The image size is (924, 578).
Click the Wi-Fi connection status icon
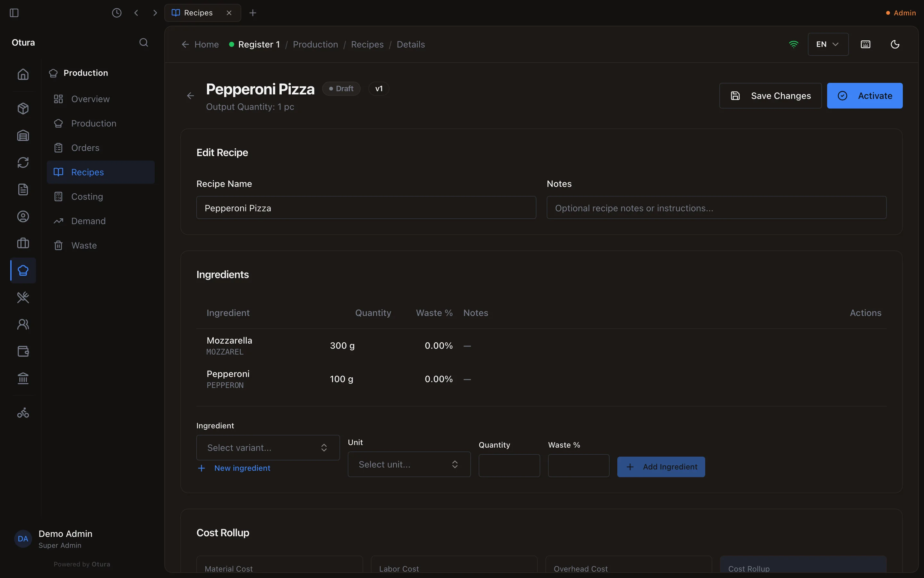(793, 44)
